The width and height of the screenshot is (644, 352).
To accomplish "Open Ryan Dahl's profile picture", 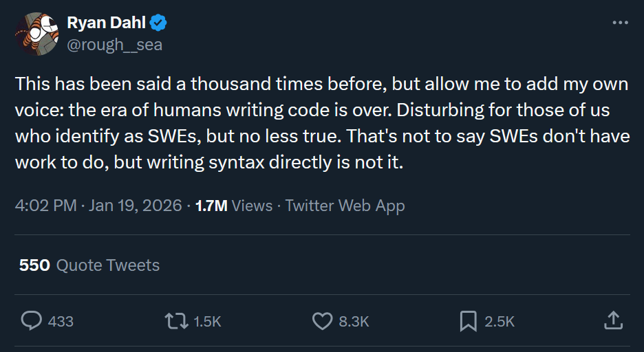I will (x=36, y=34).
